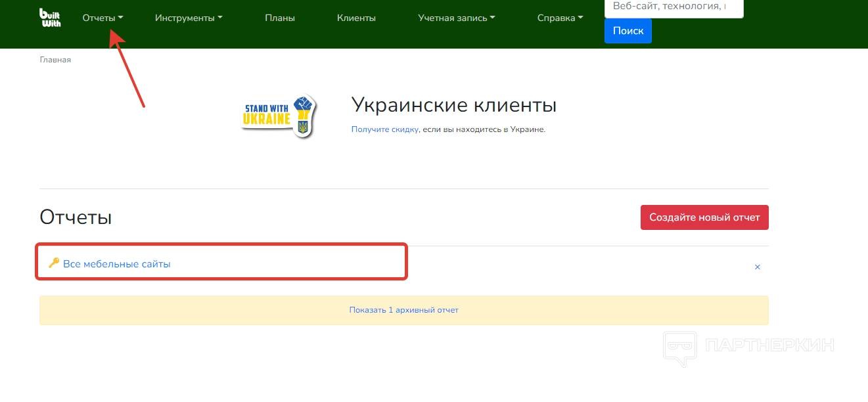Open the Получите скидку link
This screenshot has width=868, height=402.
(x=384, y=129)
